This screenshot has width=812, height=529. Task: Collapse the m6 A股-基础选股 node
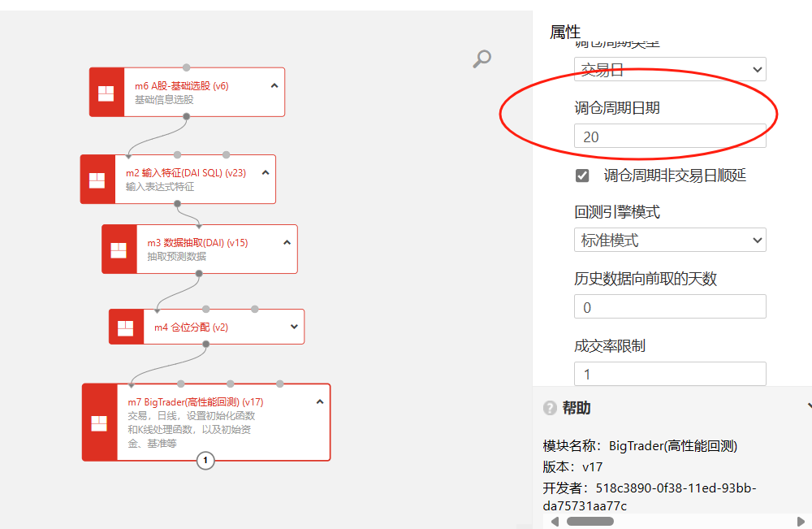pyautogui.click(x=274, y=85)
